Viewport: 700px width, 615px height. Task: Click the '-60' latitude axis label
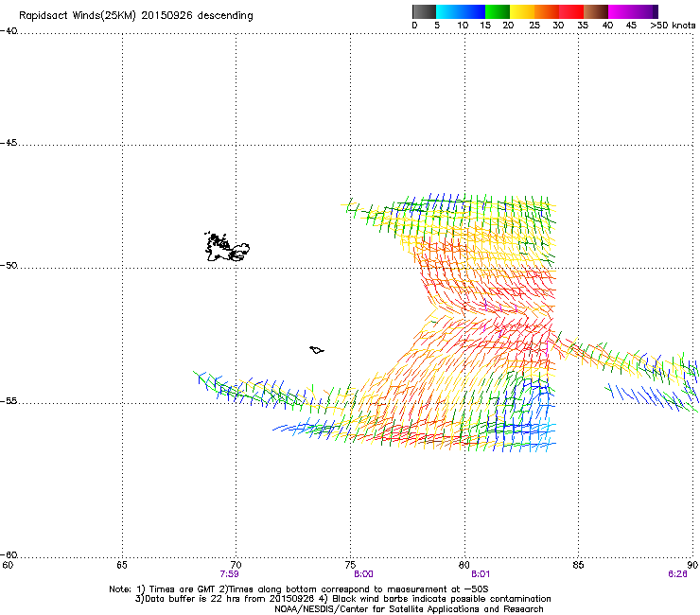point(9,555)
